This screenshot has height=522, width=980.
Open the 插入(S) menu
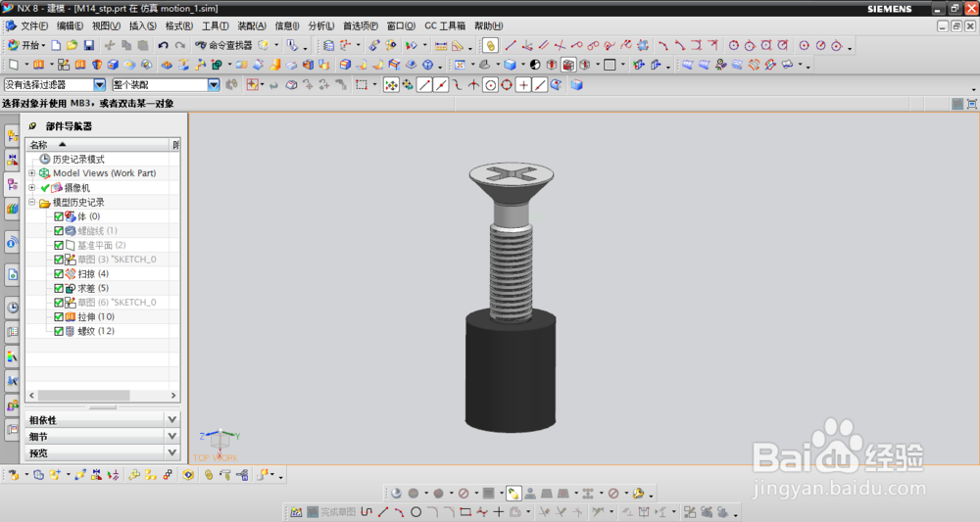click(142, 25)
